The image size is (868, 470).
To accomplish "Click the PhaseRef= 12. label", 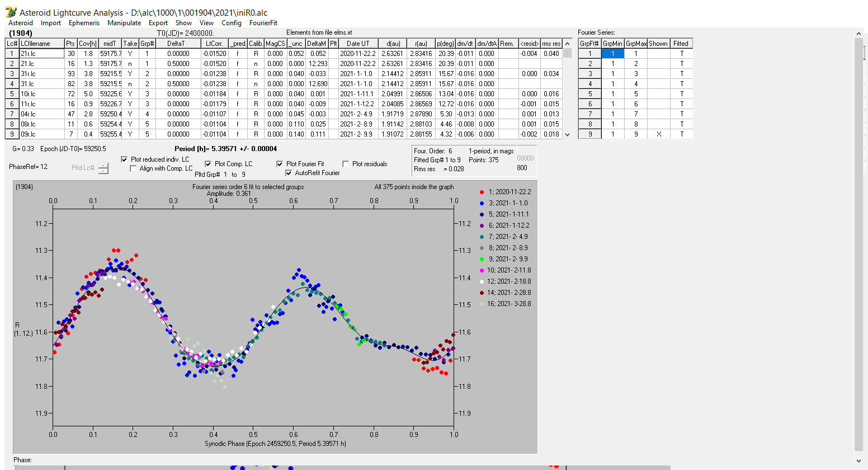I will [x=29, y=167].
